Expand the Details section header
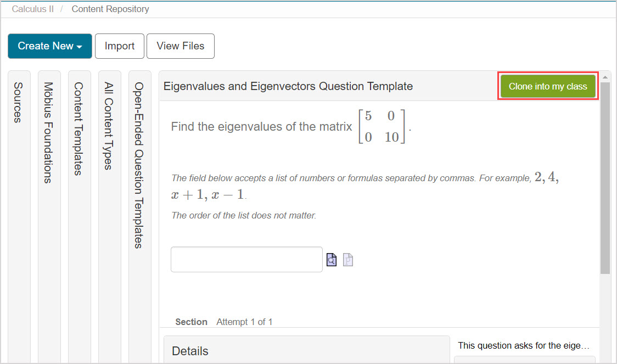Screen dimensions: 617x364 (190, 351)
